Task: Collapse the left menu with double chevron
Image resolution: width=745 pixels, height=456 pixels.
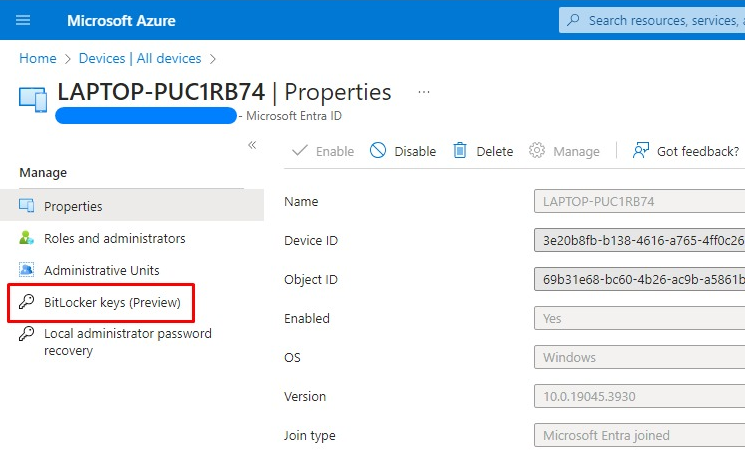Action: tap(252, 145)
